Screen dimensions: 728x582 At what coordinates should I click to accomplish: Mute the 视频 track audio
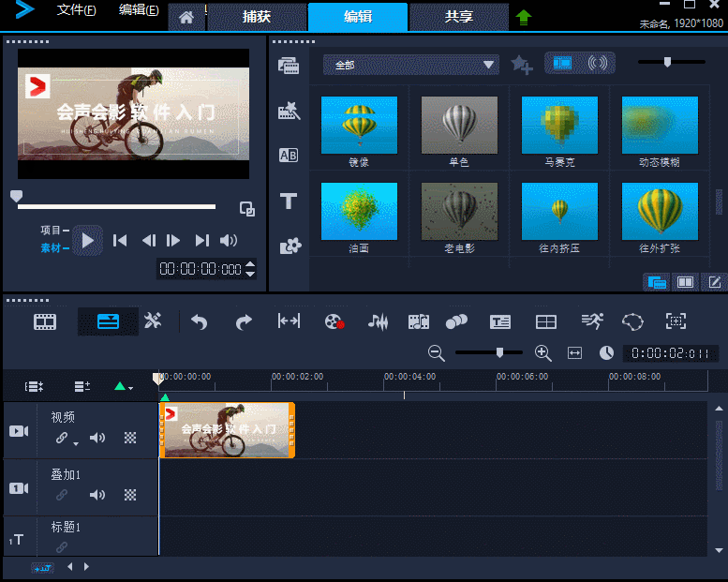point(97,438)
